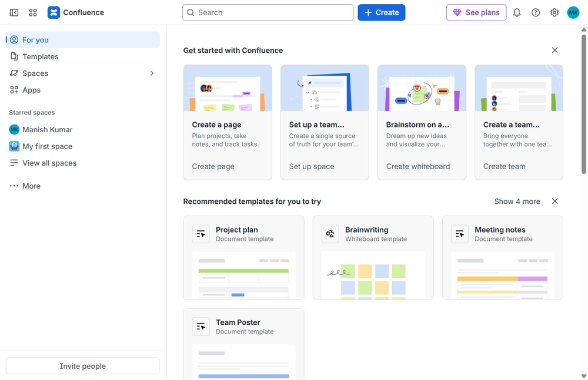Click Show 4 more templates
The width and height of the screenshot is (588, 380).
coord(517,201)
